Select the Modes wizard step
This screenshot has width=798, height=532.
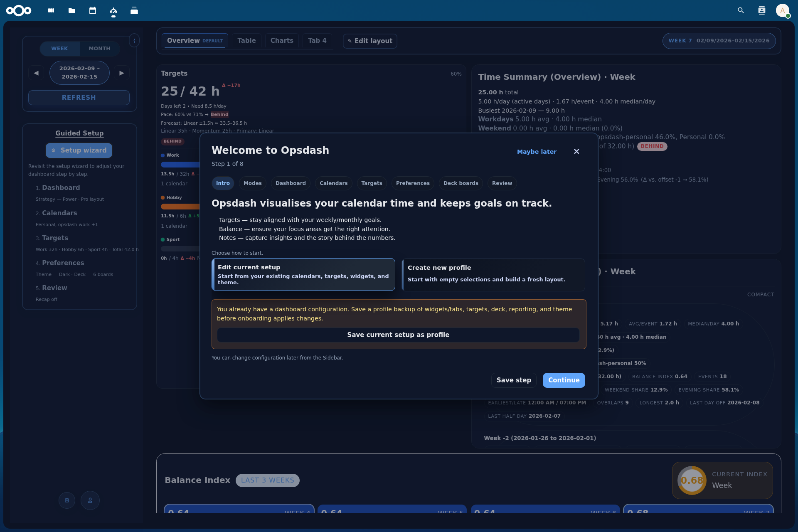(253, 183)
